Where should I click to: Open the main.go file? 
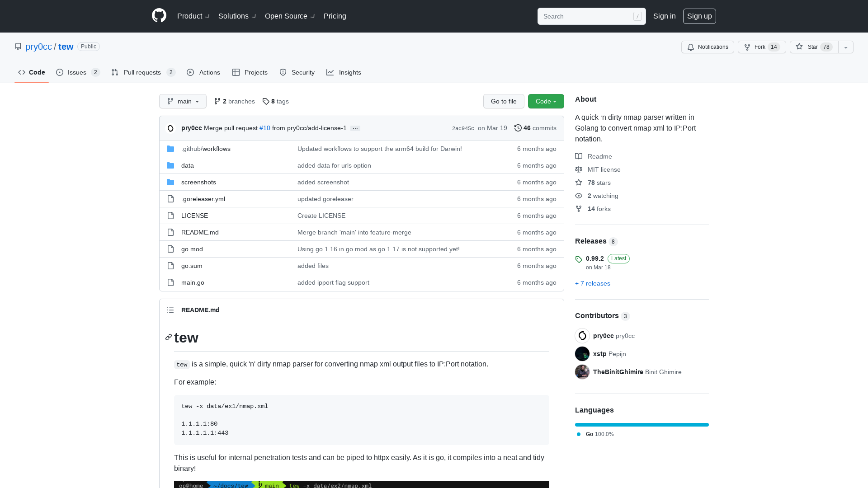point(193,282)
